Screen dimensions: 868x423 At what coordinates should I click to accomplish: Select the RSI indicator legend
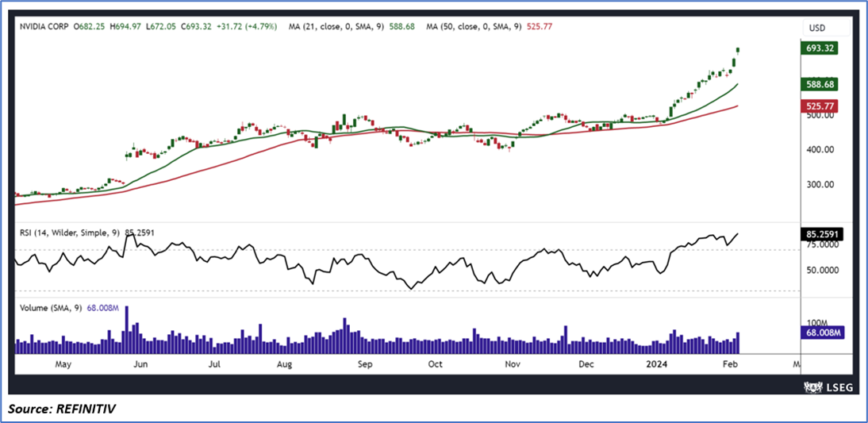click(x=86, y=233)
